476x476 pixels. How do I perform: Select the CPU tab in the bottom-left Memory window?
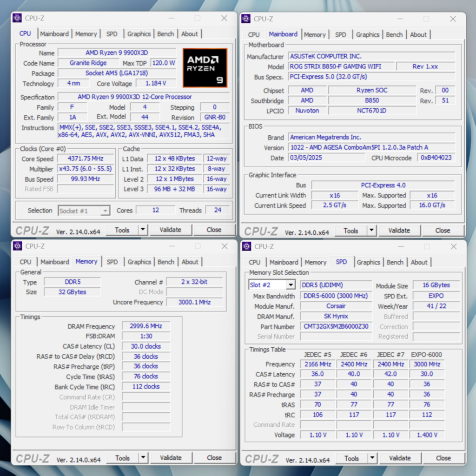[x=26, y=262]
